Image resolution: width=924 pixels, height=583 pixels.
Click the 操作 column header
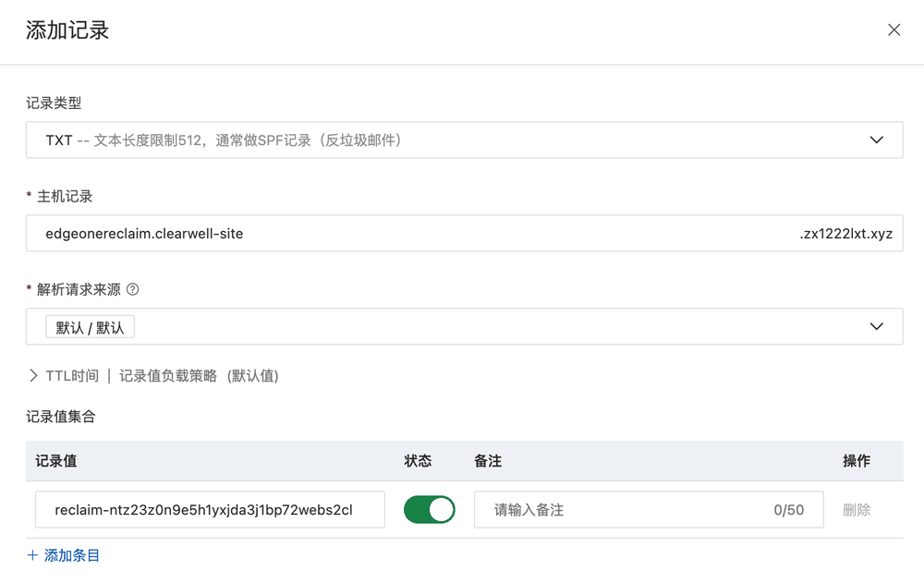tap(857, 461)
